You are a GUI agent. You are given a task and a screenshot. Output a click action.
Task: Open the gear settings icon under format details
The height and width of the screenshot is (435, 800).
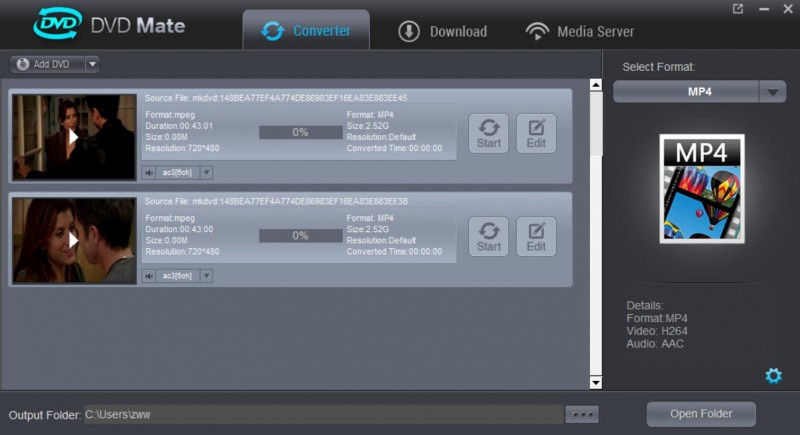click(772, 376)
